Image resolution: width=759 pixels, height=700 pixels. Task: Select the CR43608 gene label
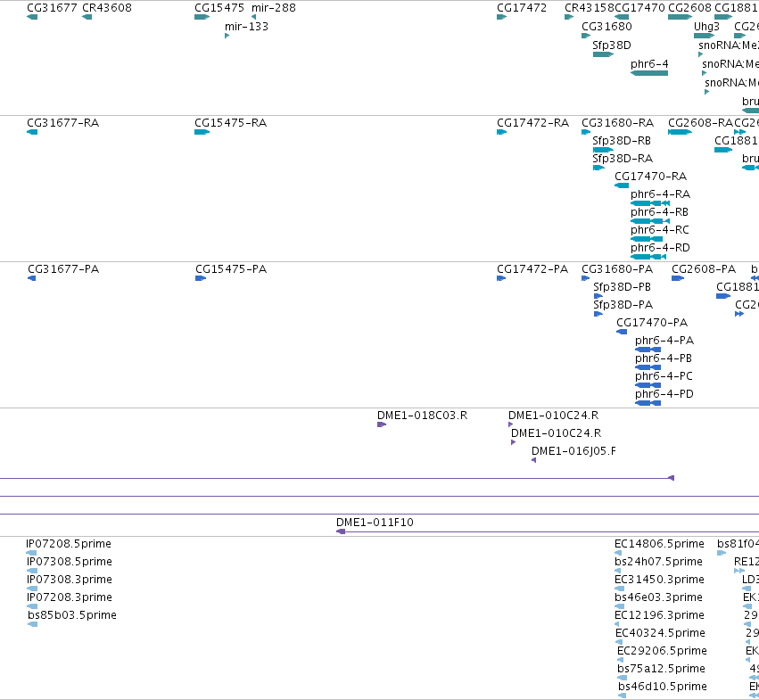[x=106, y=8]
